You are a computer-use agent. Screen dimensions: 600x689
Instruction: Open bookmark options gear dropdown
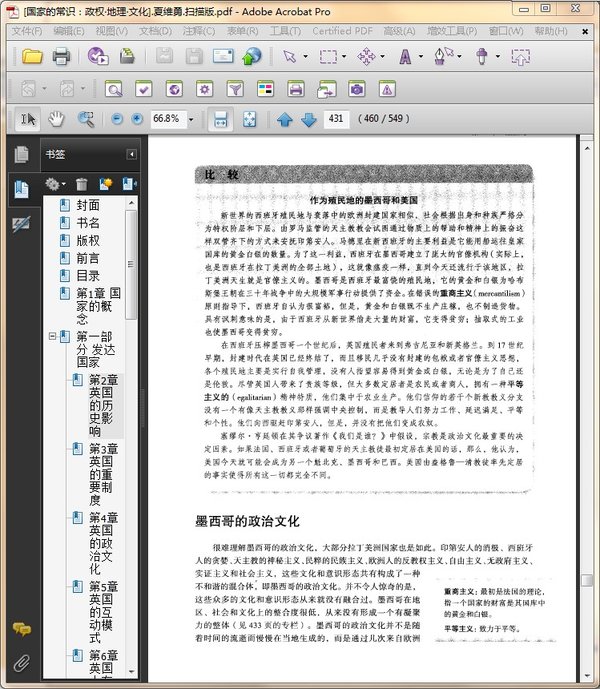point(55,184)
